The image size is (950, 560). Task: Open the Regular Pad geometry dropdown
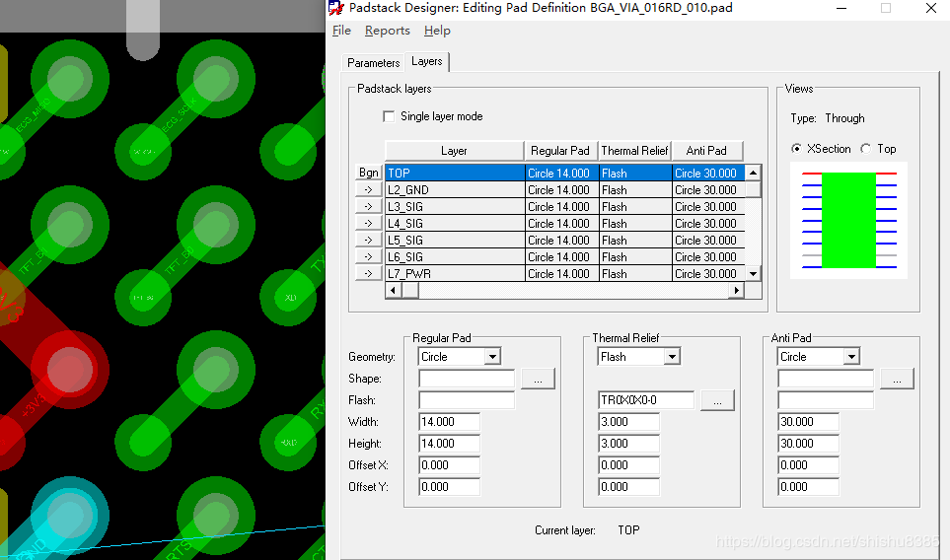[x=492, y=357]
